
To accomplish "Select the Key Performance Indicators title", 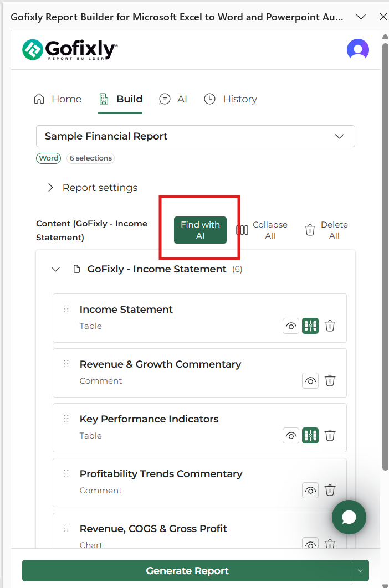I will pos(149,419).
